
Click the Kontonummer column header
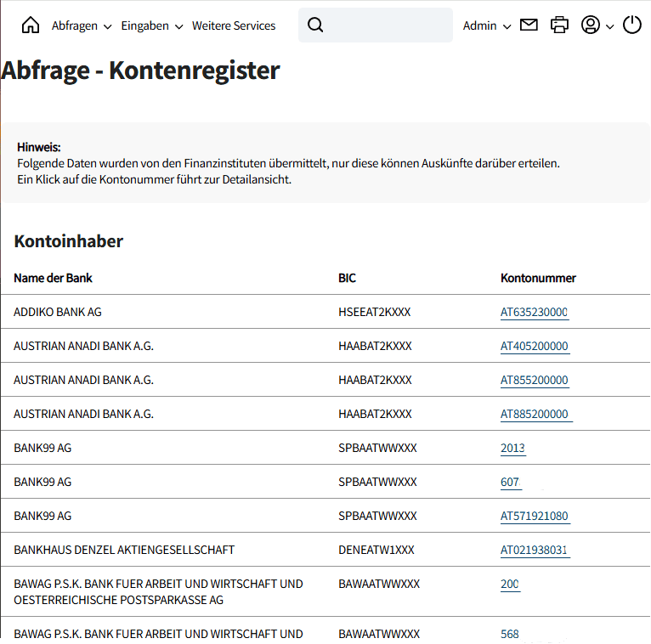pos(538,278)
